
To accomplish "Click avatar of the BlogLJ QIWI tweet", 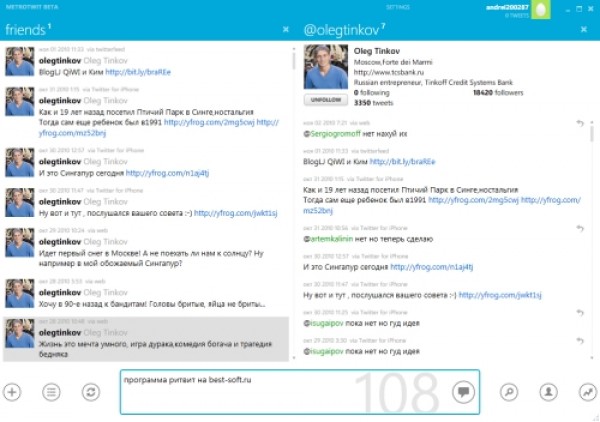I will [20, 61].
